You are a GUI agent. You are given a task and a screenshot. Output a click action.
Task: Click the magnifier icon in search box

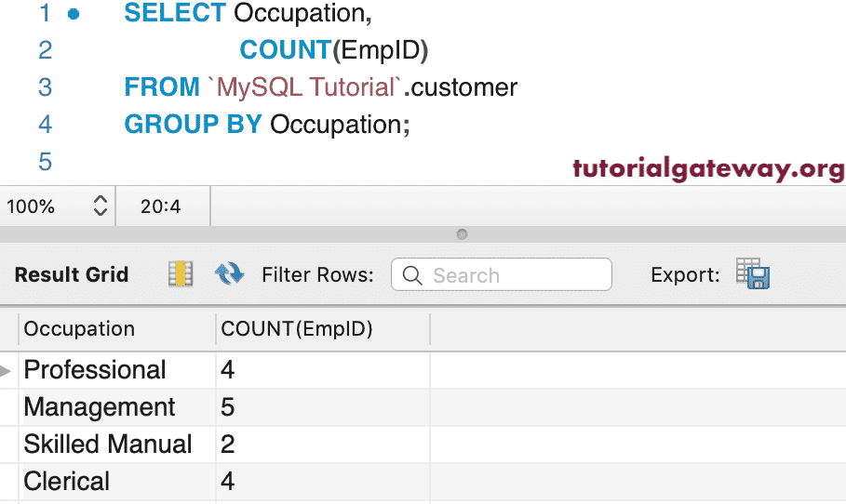412,275
